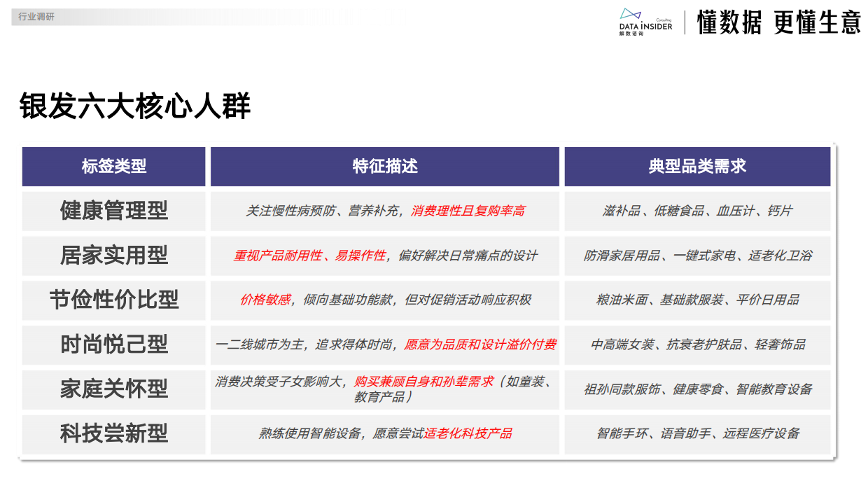Click the 典型品类需求 column header

click(x=697, y=166)
